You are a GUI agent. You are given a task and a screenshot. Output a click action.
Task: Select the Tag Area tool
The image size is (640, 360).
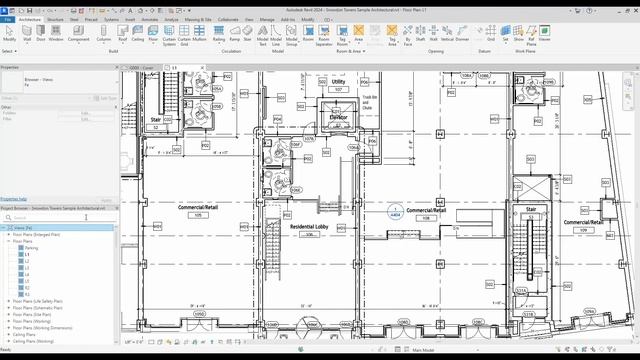[392, 36]
